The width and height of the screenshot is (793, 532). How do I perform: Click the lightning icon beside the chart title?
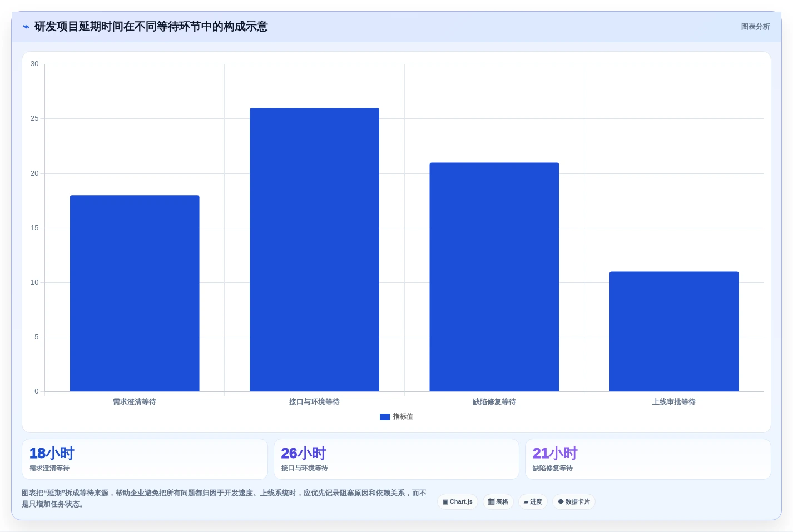pyautogui.click(x=26, y=27)
